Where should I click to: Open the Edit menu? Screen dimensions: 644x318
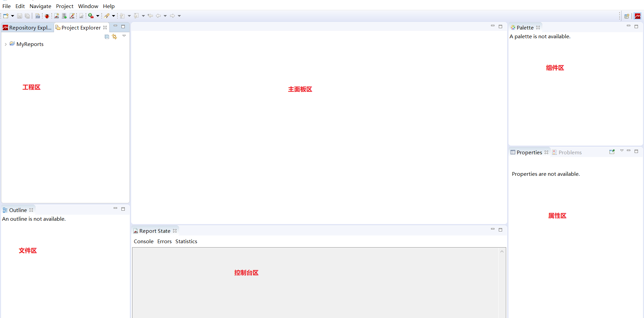coord(20,6)
